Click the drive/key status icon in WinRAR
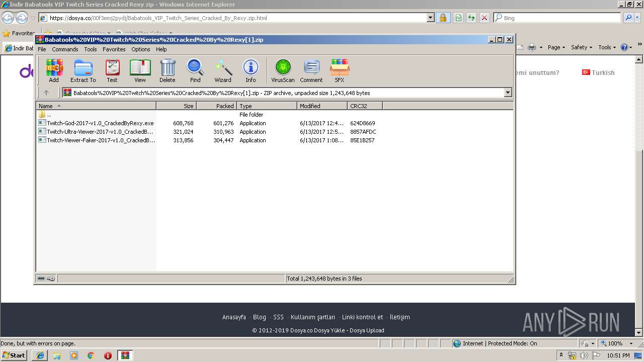The height and width of the screenshot is (362, 644). [46, 279]
